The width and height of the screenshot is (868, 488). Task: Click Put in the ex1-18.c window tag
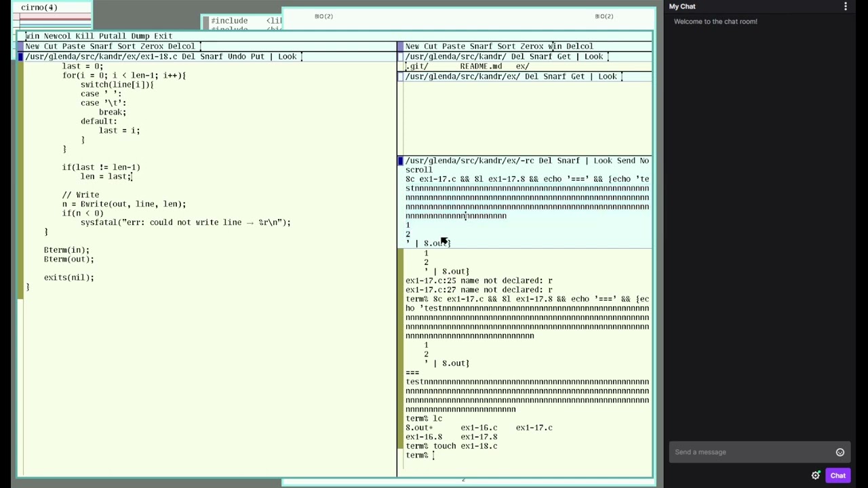pos(257,56)
